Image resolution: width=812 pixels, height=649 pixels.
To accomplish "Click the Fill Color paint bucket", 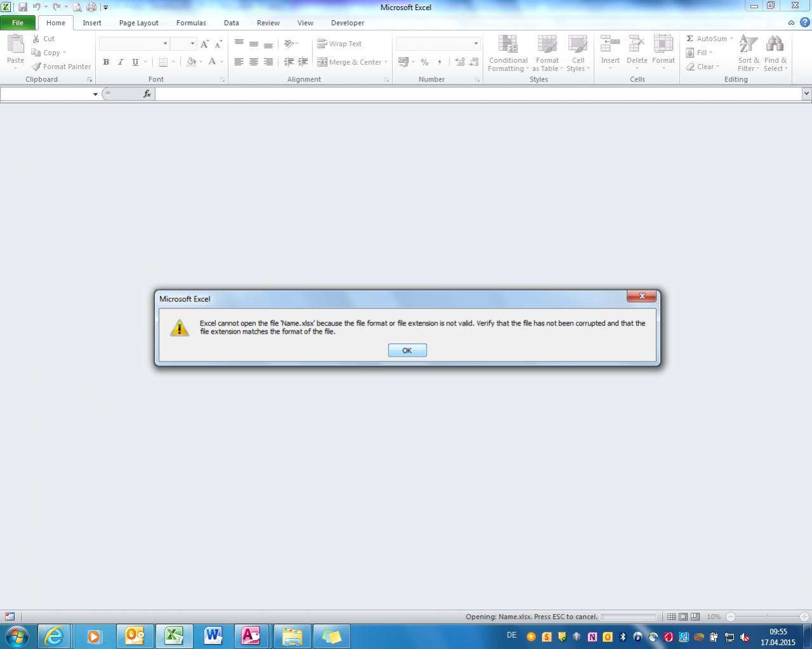I will (x=191, y=62).
